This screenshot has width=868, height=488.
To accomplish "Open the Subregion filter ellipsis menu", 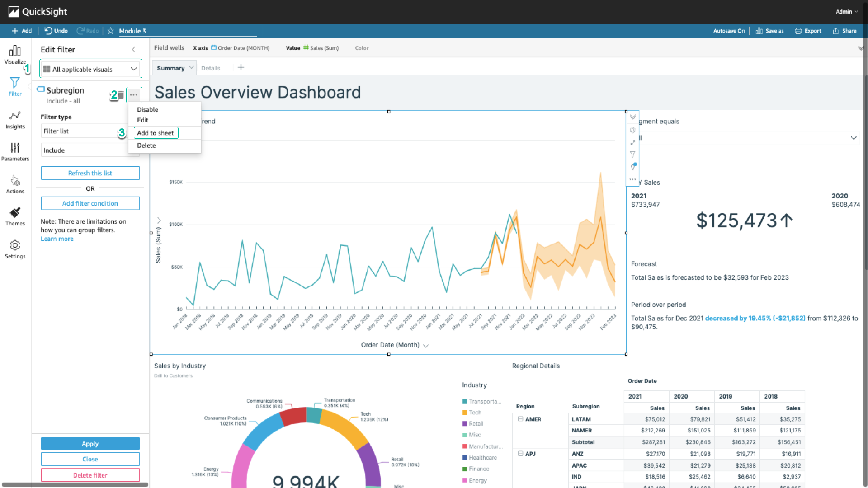I will pos(134,95).
